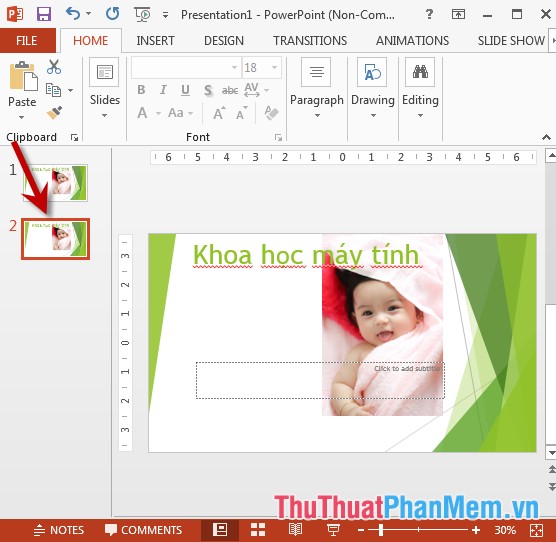Toggle Bold formatting
This screenshot has height=542, width=556.
pyautogui.click(x=141, y=90)
